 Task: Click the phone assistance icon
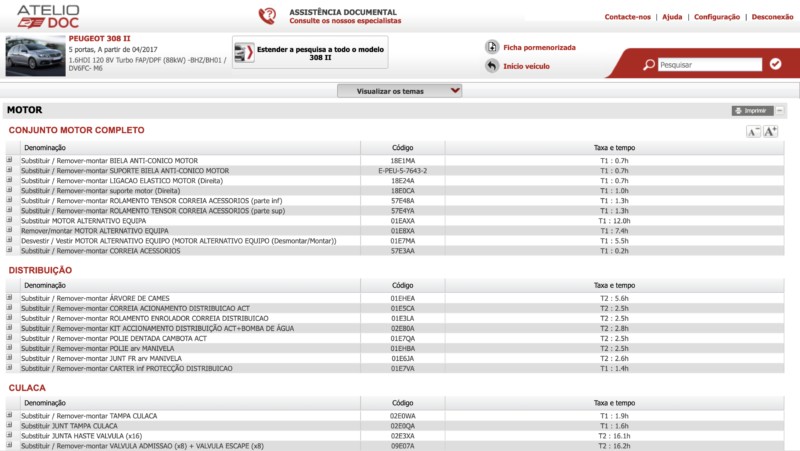click(267, 16)
